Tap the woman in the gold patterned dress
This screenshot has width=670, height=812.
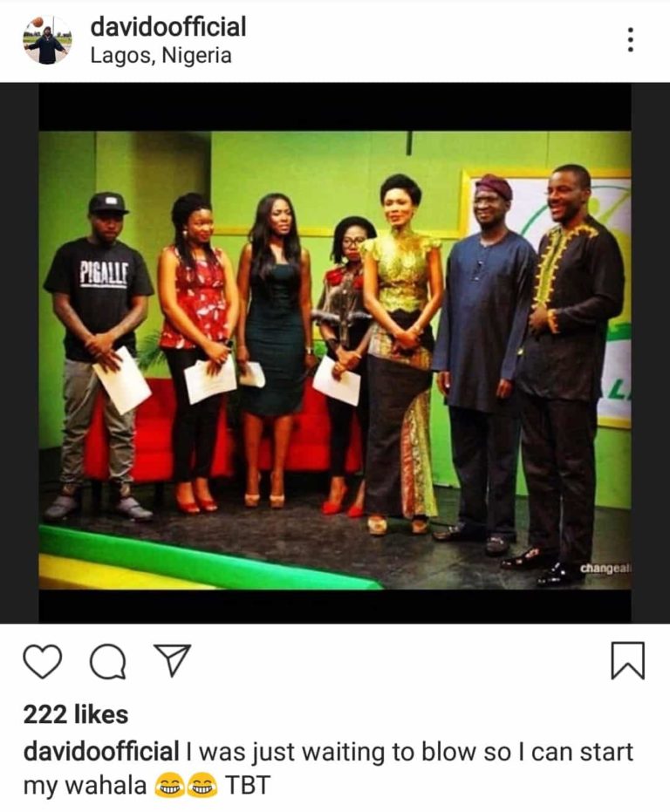401,354
